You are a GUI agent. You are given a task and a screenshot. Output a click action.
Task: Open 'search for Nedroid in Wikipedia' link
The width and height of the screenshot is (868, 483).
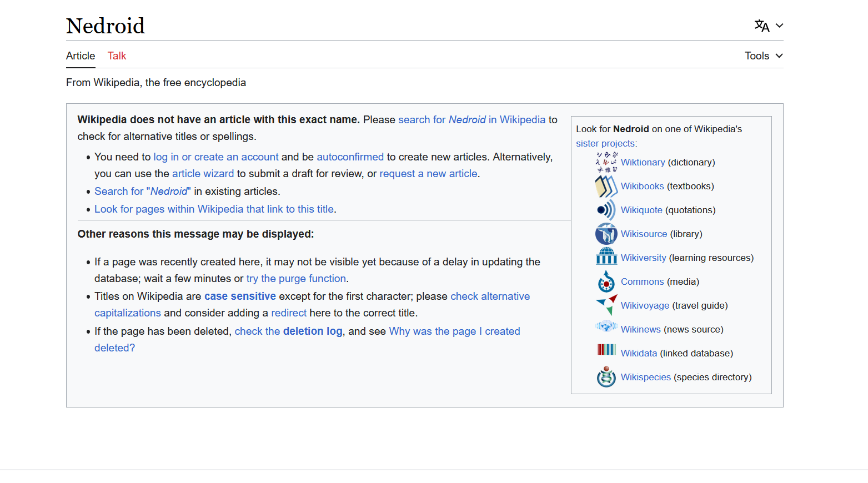pyautogui.click(x=471, y=119)
